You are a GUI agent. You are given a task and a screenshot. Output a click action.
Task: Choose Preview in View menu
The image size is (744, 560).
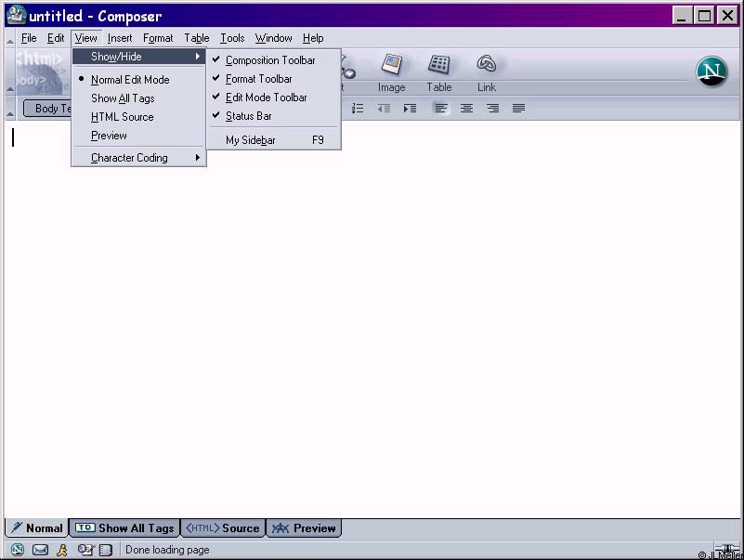point(138,136)
